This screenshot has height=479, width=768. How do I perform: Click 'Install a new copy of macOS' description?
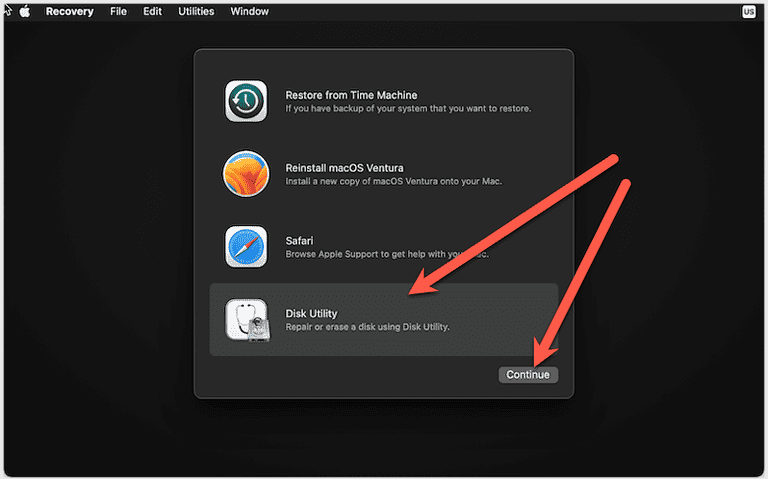[393, 181]
